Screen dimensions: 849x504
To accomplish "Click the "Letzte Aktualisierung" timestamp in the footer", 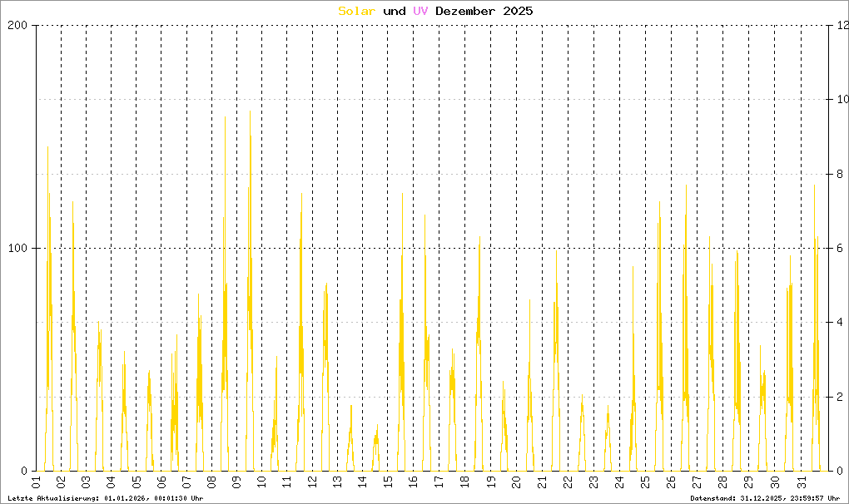I will [106, 498].
